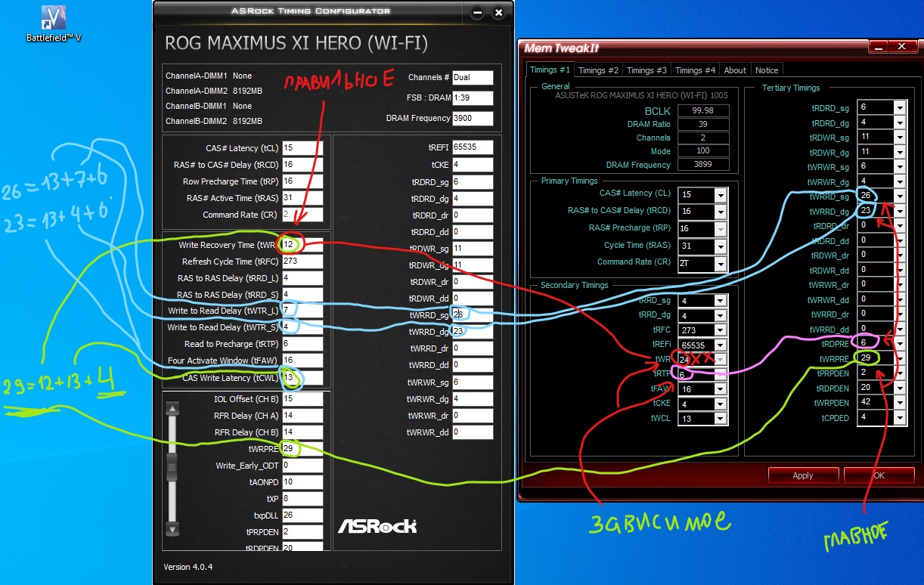The width and height of the screenshot is (924, 585).
Task: Click the OK button in Mem TweakIt
Action: coord(879,475)
